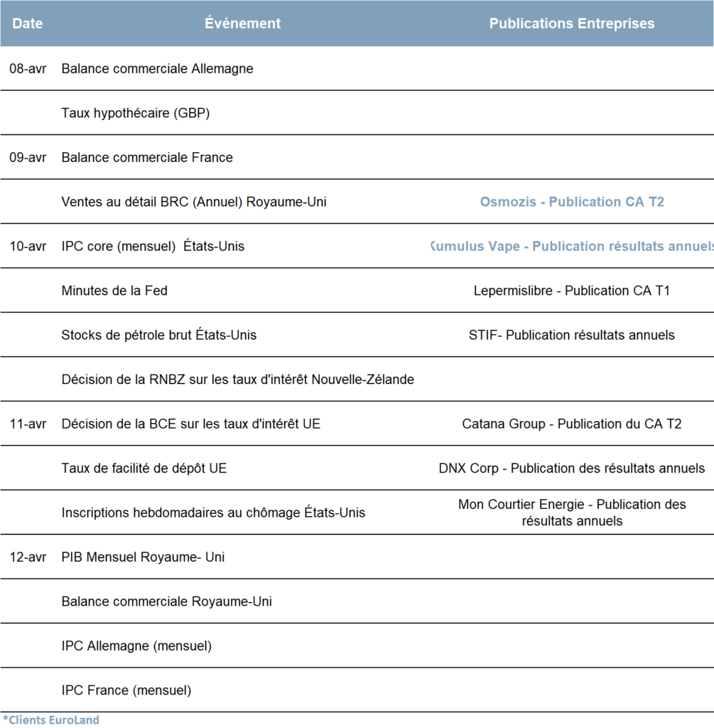714x728 pixels.
Task: Click the Date column header
Action: tap(28, 23)
